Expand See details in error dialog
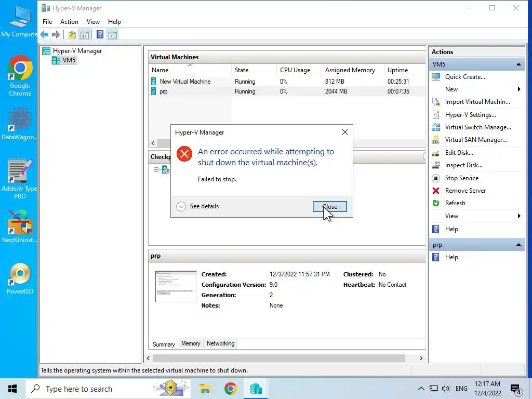 197,206
